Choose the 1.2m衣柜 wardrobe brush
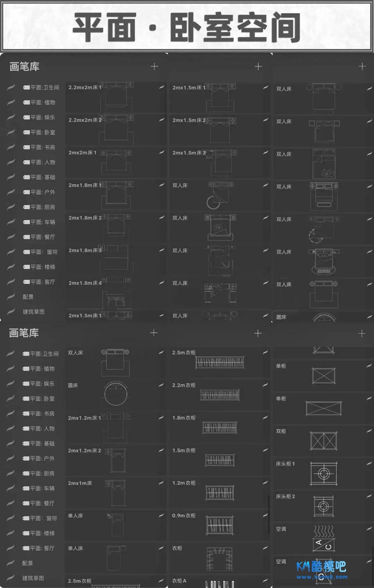The image size is (374, 588). coord(219,492)
